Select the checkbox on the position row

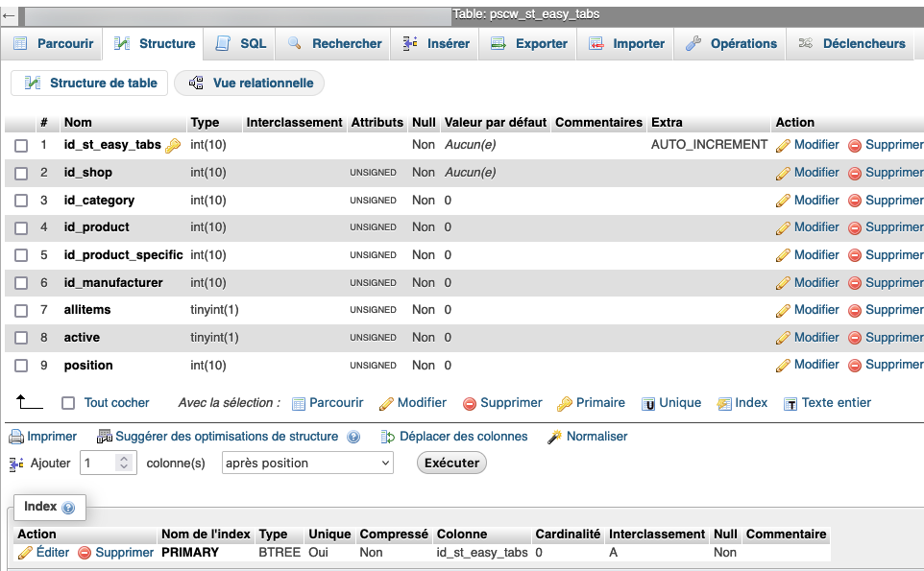coord(21,365)
